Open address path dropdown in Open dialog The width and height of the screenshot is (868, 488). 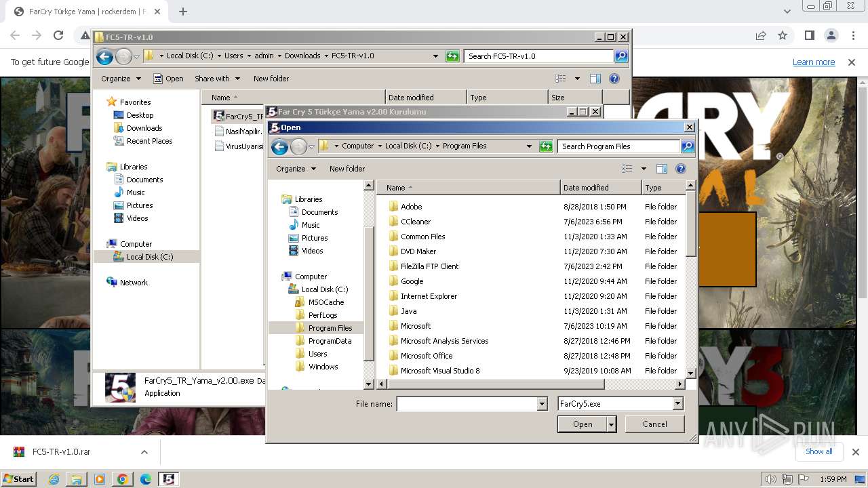tap(529, 146)
